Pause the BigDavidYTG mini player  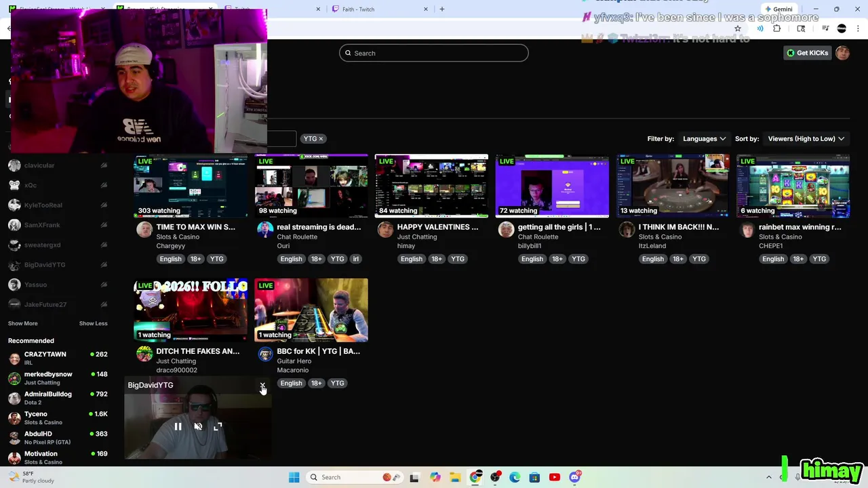coord(178,426)
